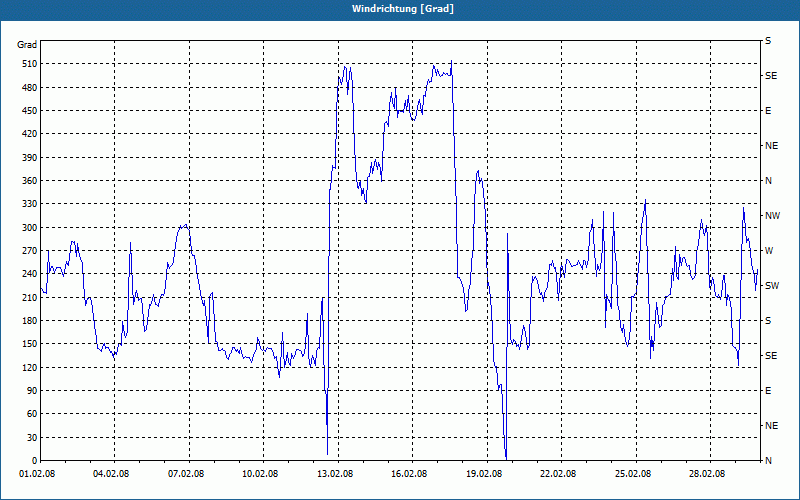Select the 16.02.08 date on the time axis
The height and width of the screenshot is (500, 800).
point(409,474)
